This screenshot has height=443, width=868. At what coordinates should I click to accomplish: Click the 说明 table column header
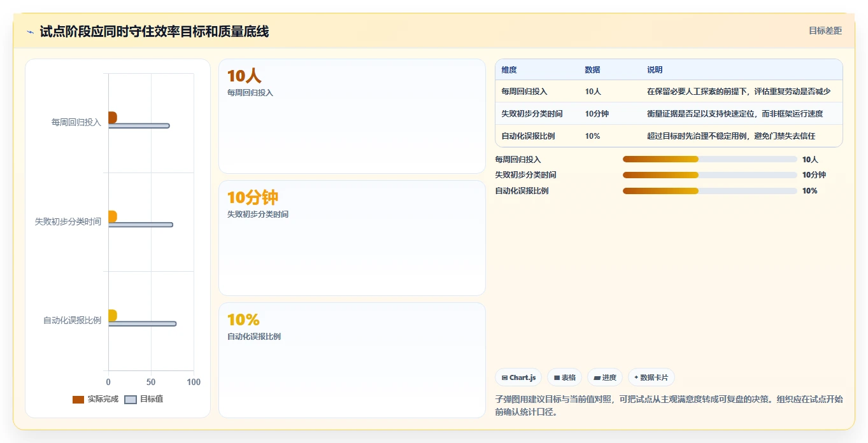(x=655, y=69)
